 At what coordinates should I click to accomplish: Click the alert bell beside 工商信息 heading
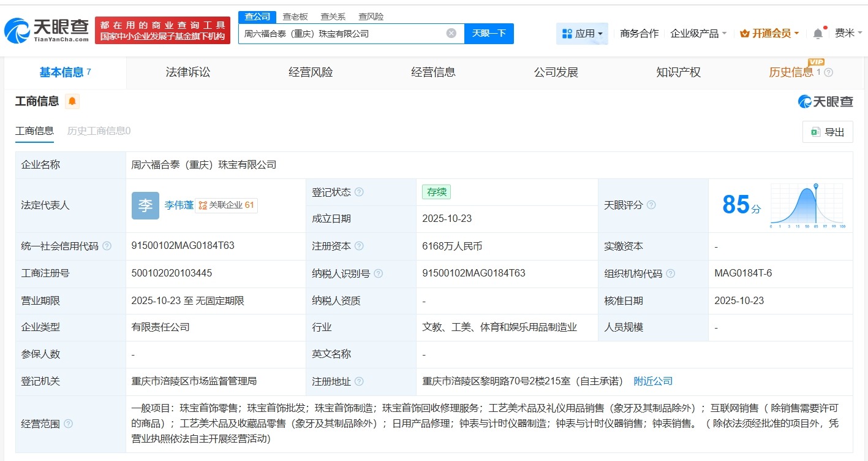click(73, 102)
